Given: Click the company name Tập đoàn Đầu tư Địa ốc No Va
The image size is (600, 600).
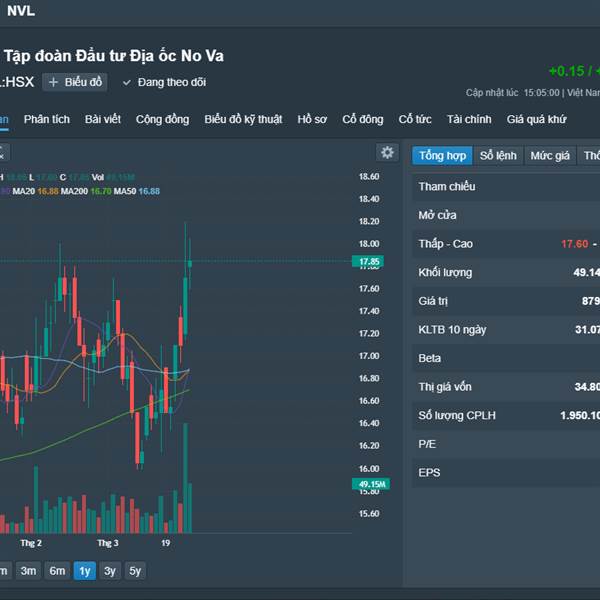Looking at the screenshot, I should pos(114,56).
